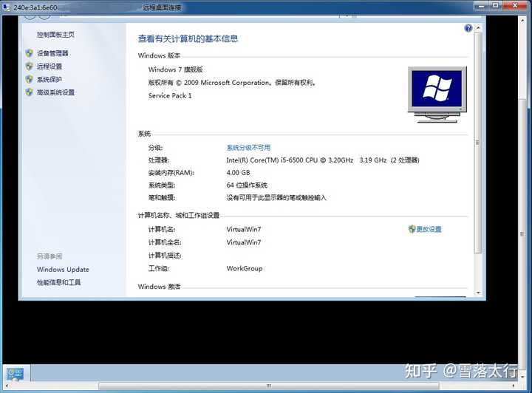The height and width of the screenshot is (393, 532).
Task: Open the blue help question-mark icon
Action: click(x=468, y=28)
